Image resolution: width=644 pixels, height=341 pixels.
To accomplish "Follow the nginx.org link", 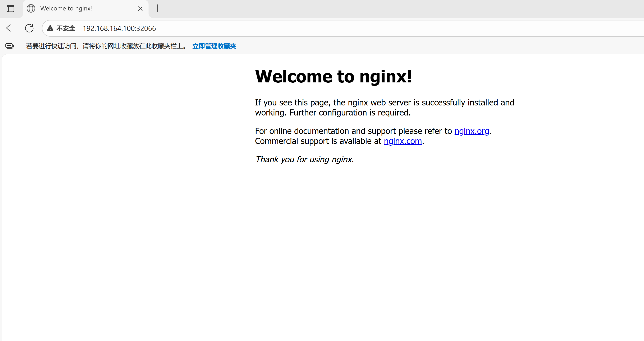I will [x=471, y=131].
